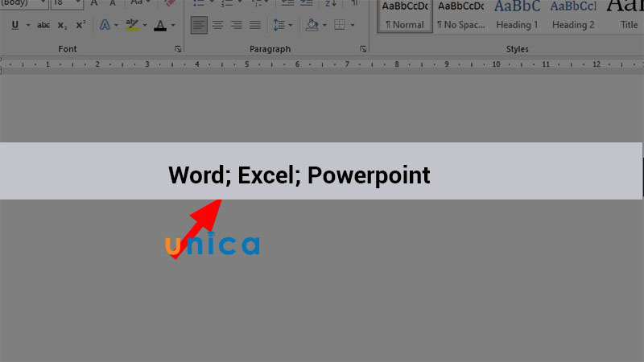
Task: Click the text 'Word; Excel; Powerpoint'
Action: click(x=299, y=175)
